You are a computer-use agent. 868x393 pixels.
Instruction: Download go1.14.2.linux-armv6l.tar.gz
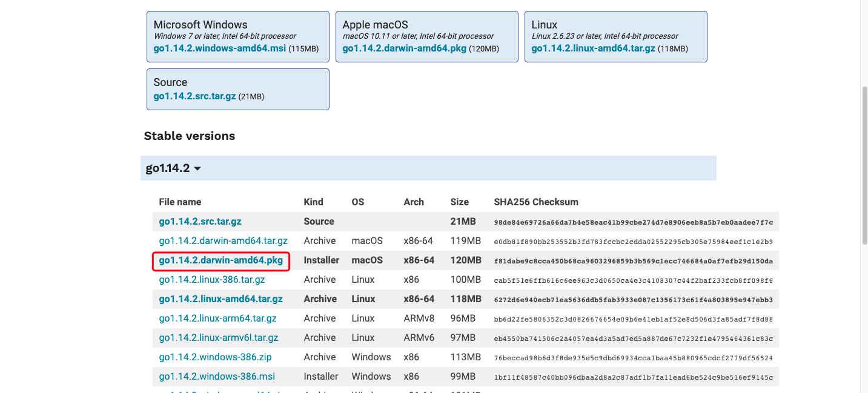pos(219,338)
